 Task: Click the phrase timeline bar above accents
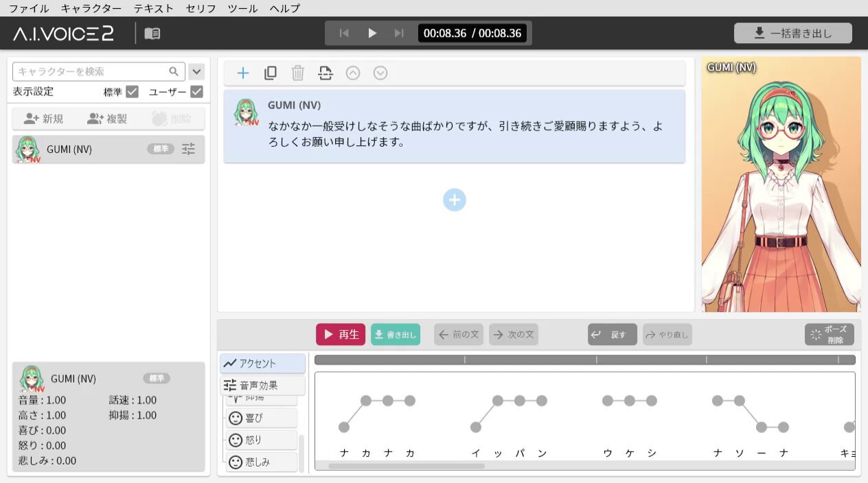point(585,360)
